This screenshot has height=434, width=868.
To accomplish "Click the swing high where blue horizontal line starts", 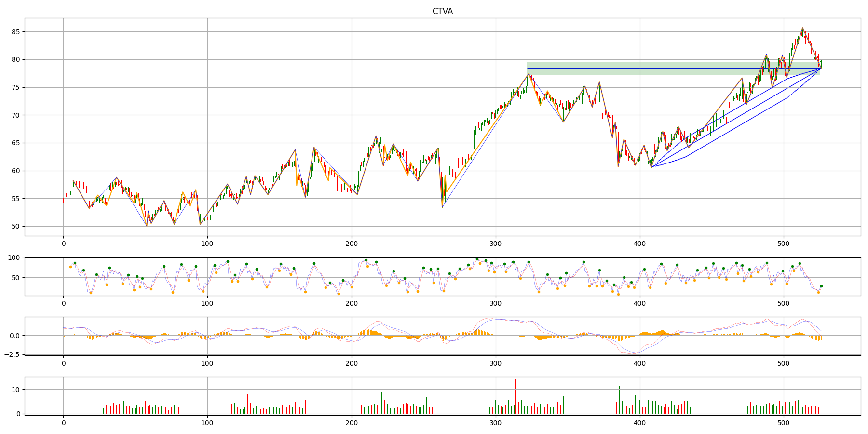I will pyautogui.click(x=528, y=73).
